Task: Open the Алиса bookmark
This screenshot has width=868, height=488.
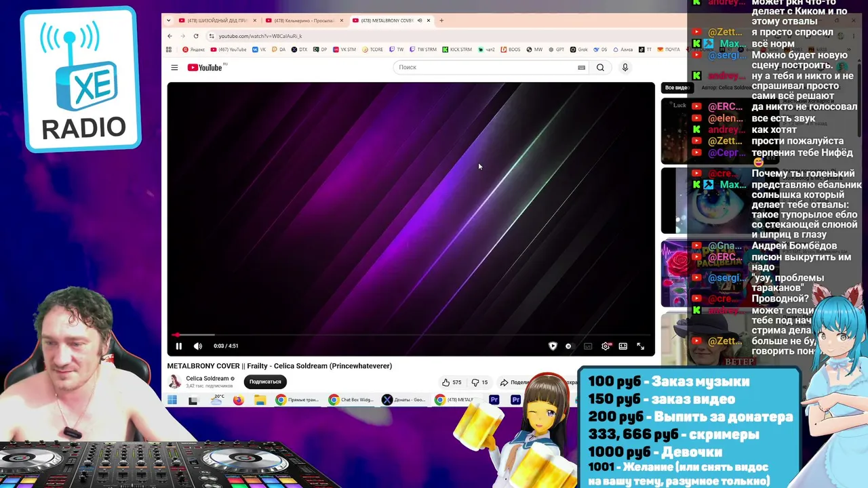Action: [623, 49]
